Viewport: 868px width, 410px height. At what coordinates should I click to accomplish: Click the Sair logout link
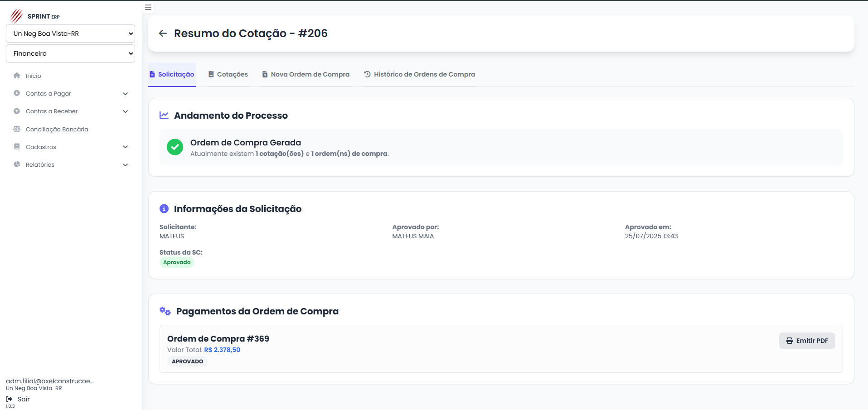(x=24, y=399)
